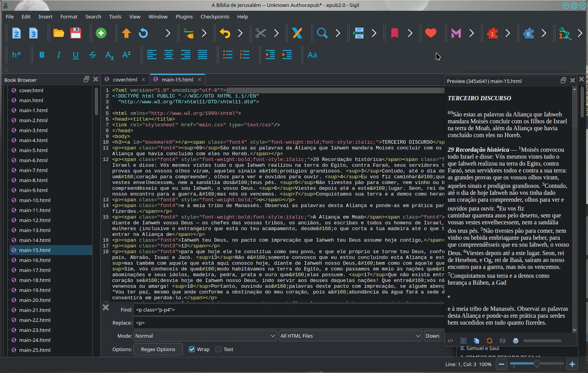Image resolution: width=588 pixels, height=373 pixels.
Task: Click the Regex Options button
Action: click(158, 349)
